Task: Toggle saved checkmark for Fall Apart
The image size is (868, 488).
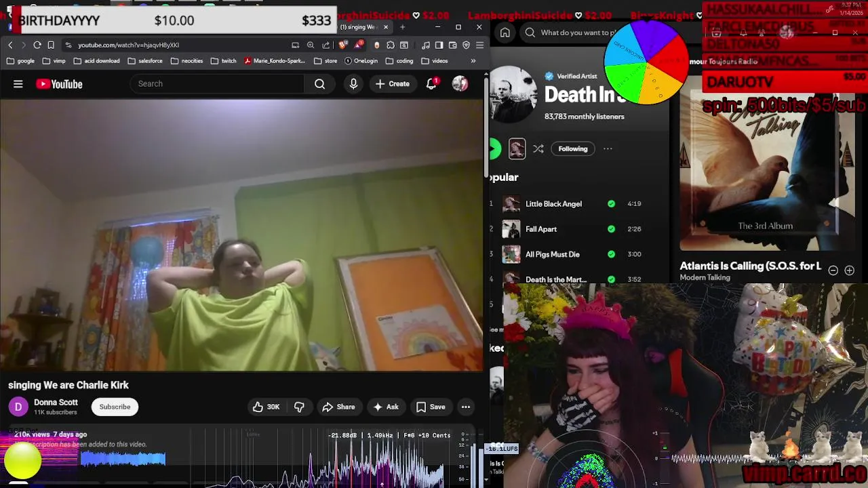Action: (x=612, y=229)
